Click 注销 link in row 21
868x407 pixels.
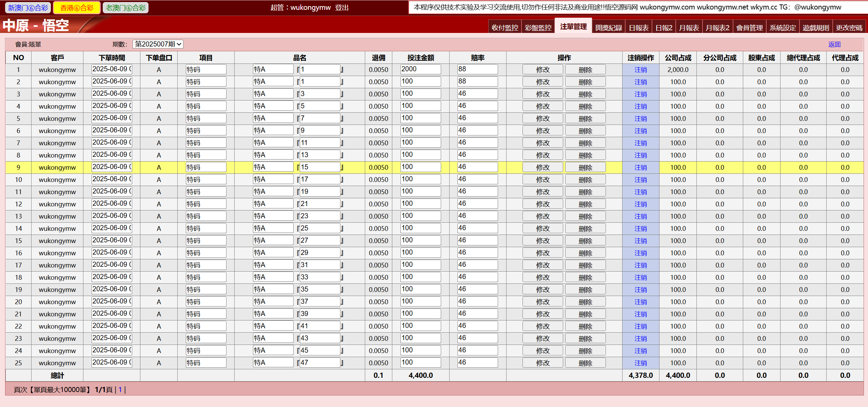(640, 314)
